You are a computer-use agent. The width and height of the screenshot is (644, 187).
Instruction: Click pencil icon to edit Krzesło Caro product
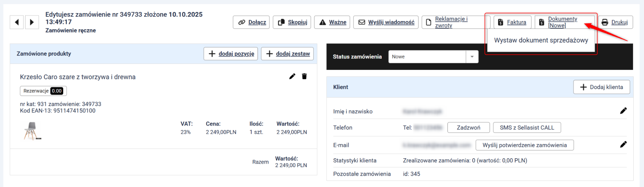[292, 76]
